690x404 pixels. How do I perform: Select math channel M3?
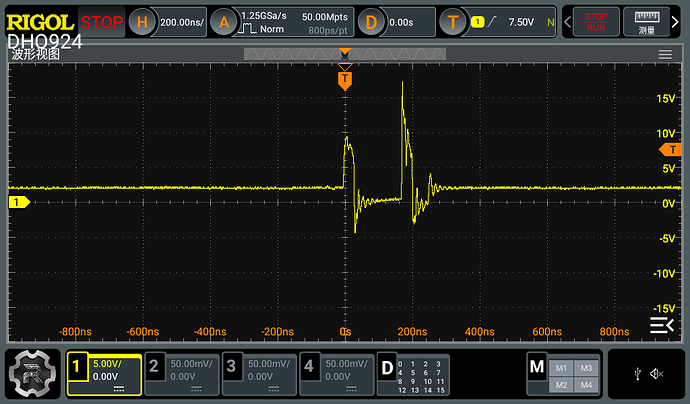pyautogui.click(x=586, y=368)
